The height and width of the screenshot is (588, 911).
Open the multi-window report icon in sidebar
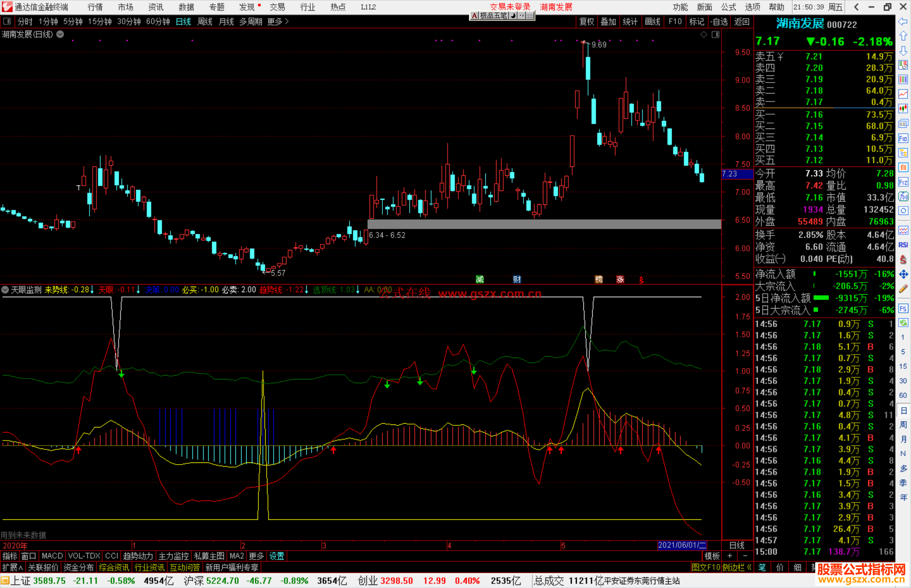[x=903, y=124]
